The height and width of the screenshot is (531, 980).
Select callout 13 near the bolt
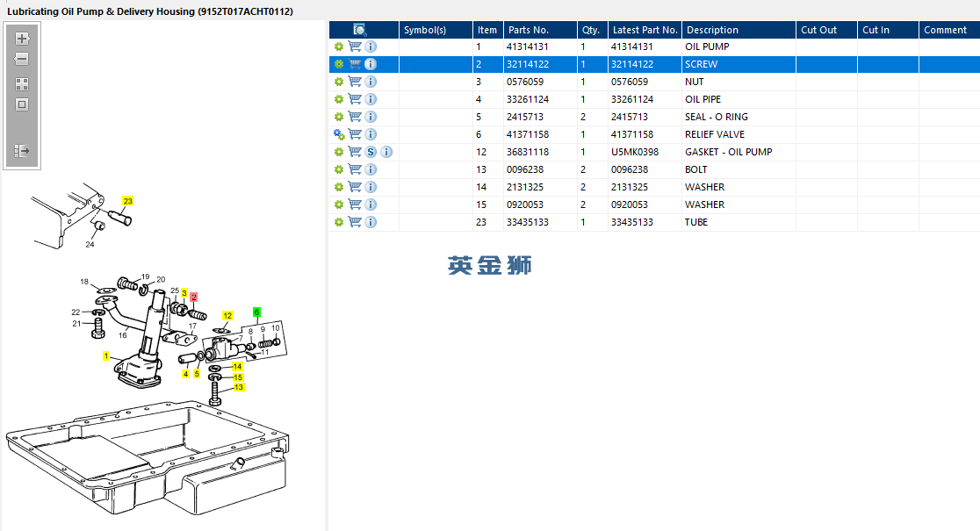pos(239,387)
